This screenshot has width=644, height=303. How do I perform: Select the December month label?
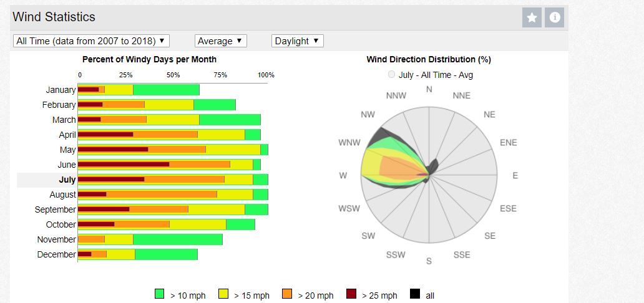point(57,254)
